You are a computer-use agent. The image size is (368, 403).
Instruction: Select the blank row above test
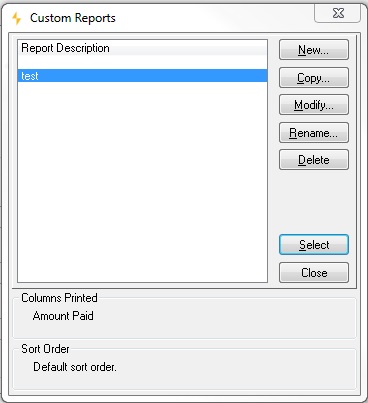tap(142, 62)
